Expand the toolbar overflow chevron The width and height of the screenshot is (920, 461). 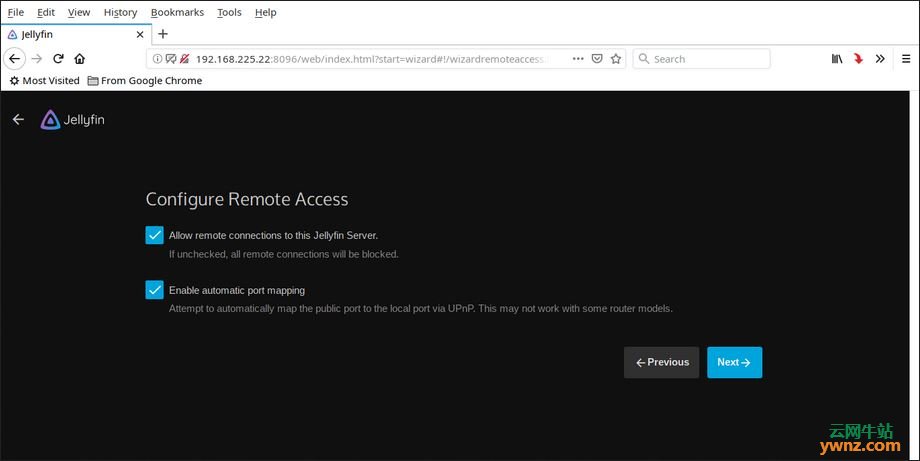(x=880, y=59)
